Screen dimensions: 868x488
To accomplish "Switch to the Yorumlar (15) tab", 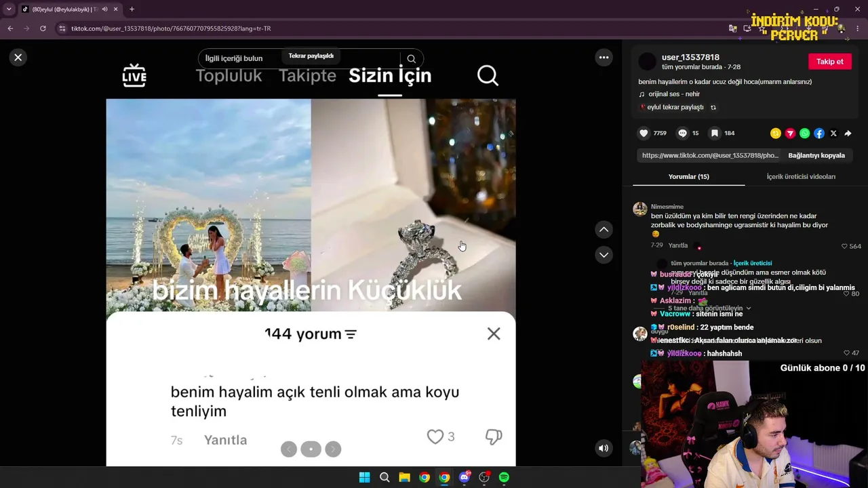I will point(688,177).
